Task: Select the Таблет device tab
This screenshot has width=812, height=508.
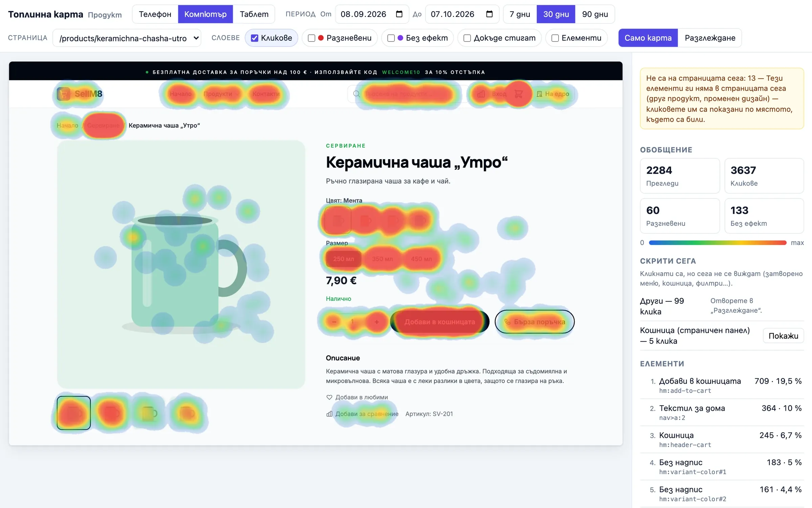Action: (254, 14)
